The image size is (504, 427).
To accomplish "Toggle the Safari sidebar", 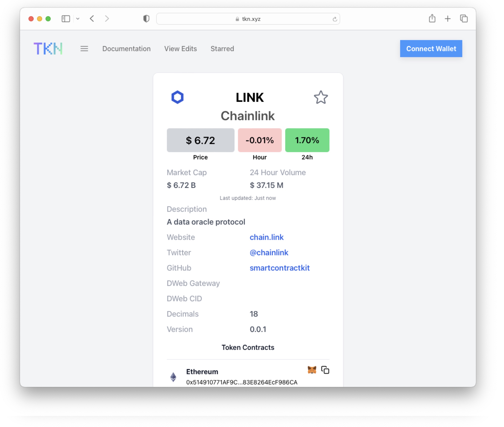I will pos(66,19).
